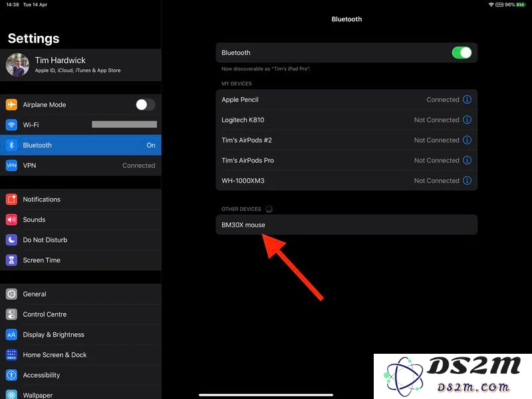The image size is (532, 399).
Task: Tap the Sounds speaker icon
Action: tap(11, 219)
